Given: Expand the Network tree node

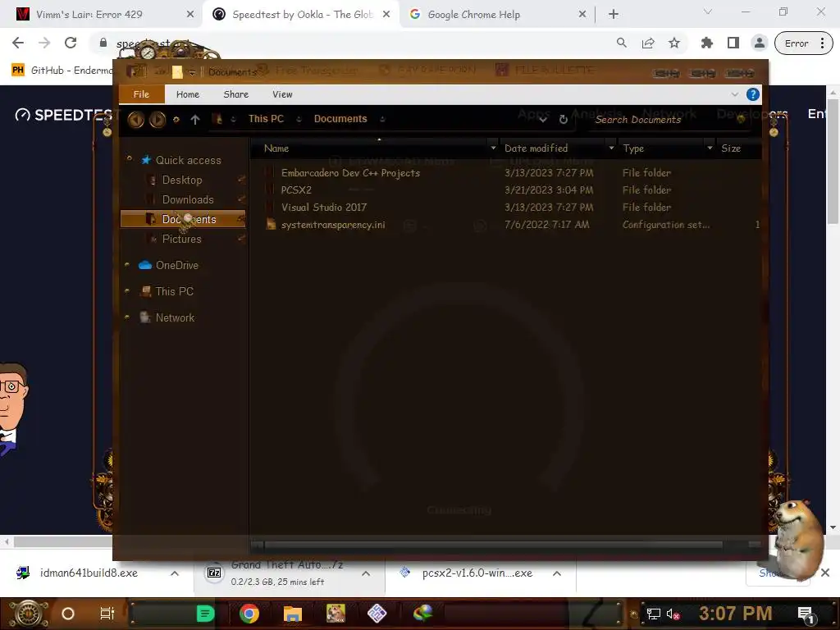Looking at the screenshot, I should tap(127, 317).
